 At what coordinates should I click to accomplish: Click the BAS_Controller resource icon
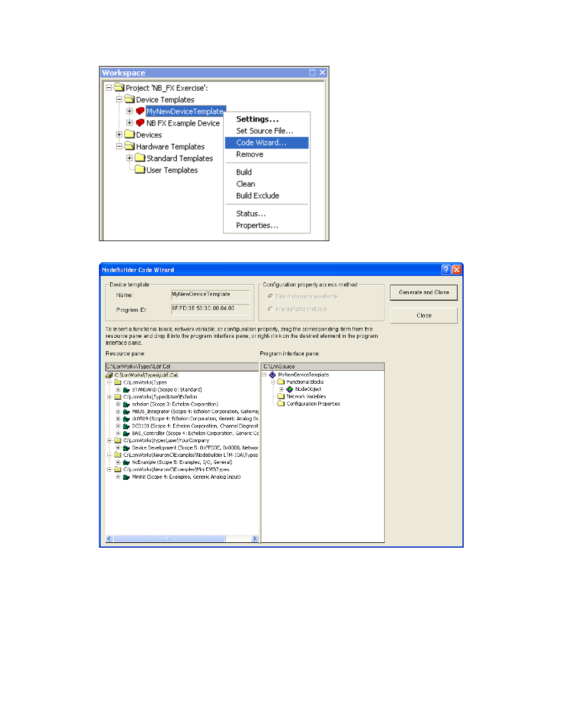click(126, 433)
